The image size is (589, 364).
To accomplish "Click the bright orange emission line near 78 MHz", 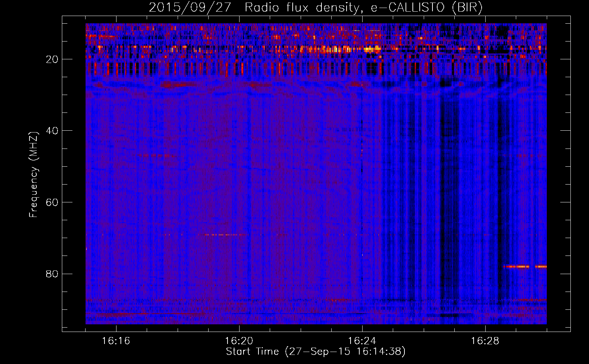I will click(x=525, y=266).
